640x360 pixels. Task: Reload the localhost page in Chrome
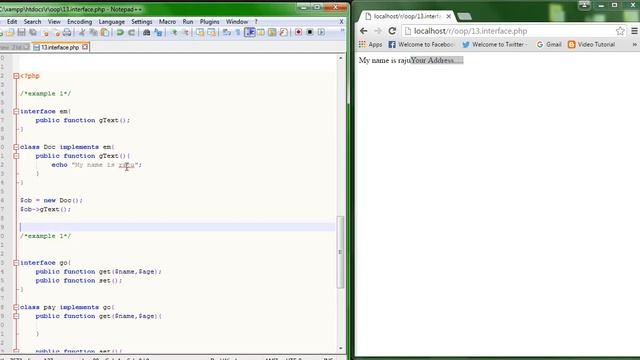tap(392, 31)
